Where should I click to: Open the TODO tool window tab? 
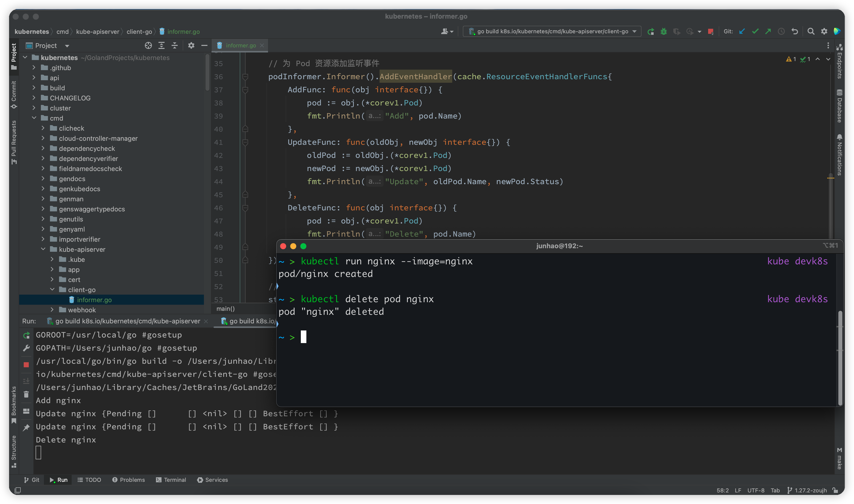[x=89, y=480]
